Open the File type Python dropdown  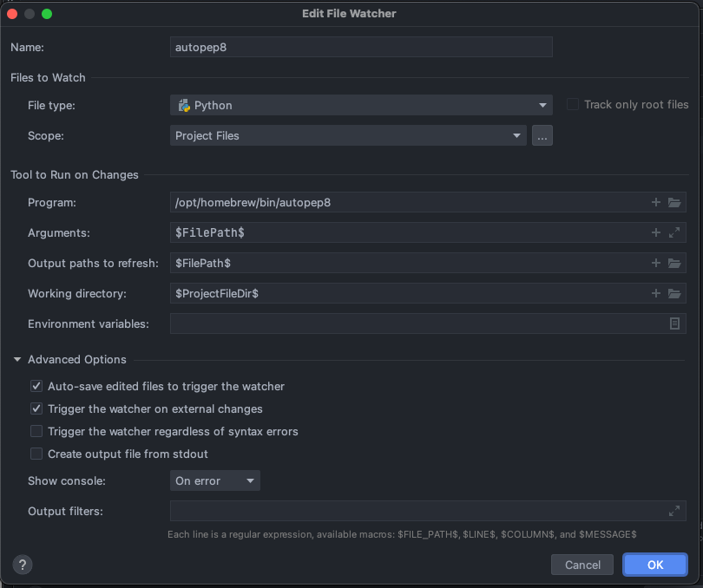pyautogui.click(x=361, y=105)
